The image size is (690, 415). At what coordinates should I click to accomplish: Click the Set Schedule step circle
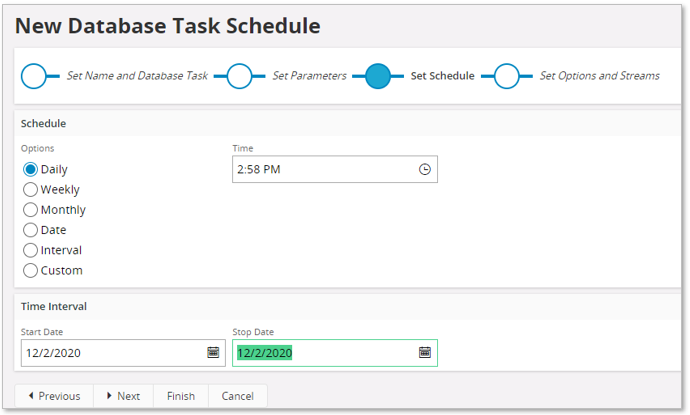click(x=378, y=76)
